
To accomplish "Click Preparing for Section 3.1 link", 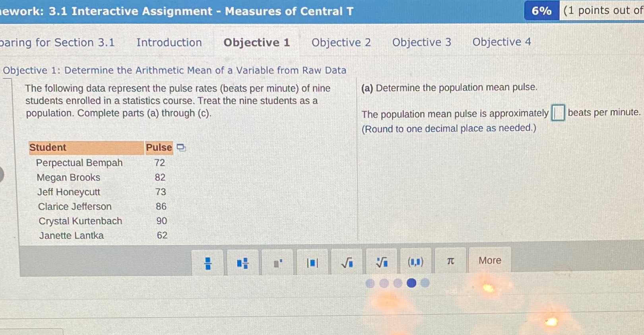I will pos(58,43).
